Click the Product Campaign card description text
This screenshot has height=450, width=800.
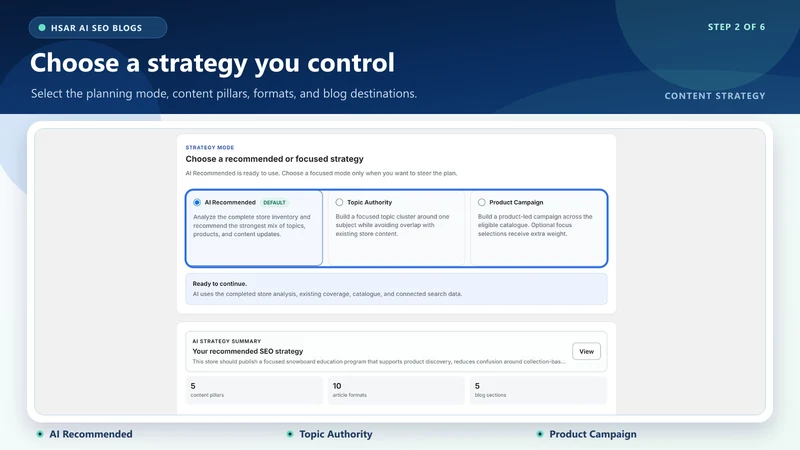[x=535, y=225]
